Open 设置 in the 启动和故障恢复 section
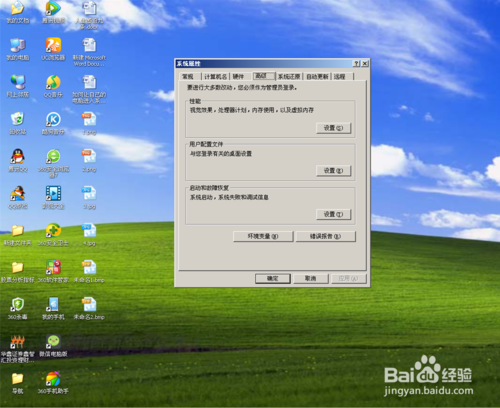500x408 pixels. pos(333,214)
